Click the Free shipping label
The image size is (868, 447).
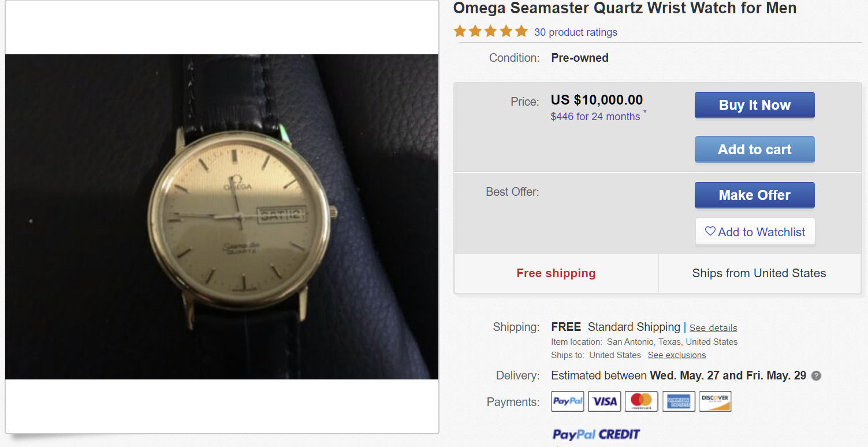click(x=556, y=273)
